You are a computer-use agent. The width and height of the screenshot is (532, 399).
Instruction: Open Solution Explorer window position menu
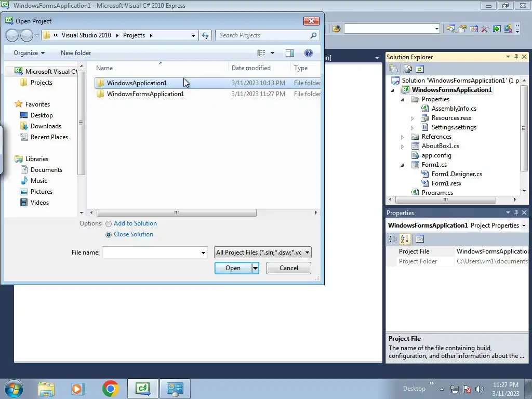508,57
